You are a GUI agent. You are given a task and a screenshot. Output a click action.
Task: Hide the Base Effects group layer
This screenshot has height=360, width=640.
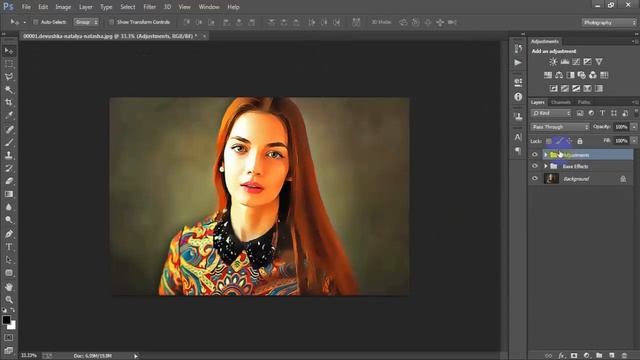(535, 166)
